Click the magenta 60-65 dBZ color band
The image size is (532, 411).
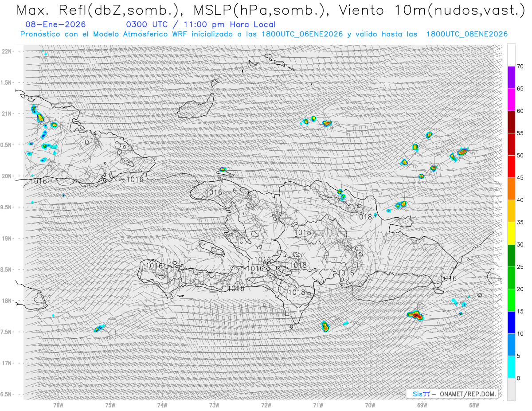(511, 99)
